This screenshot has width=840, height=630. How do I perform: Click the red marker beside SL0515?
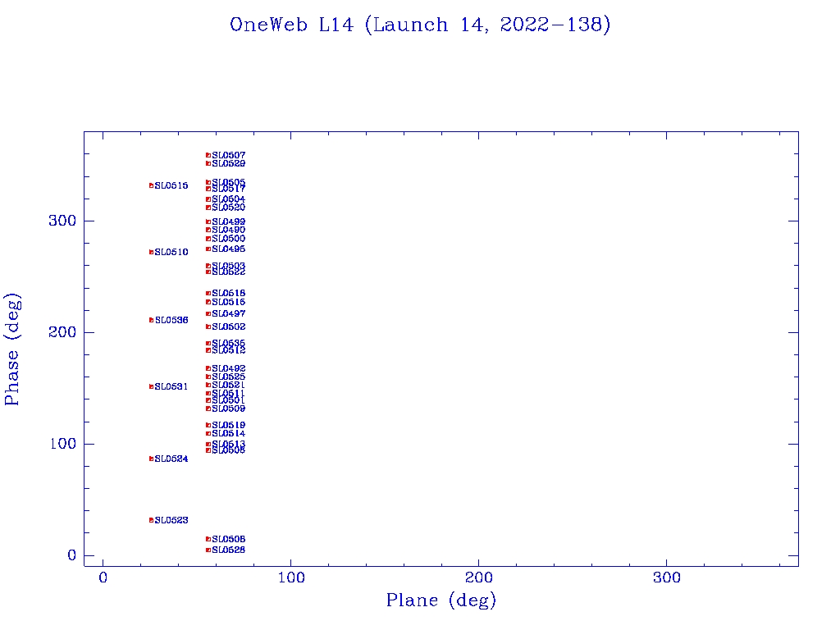pos(151,186)
